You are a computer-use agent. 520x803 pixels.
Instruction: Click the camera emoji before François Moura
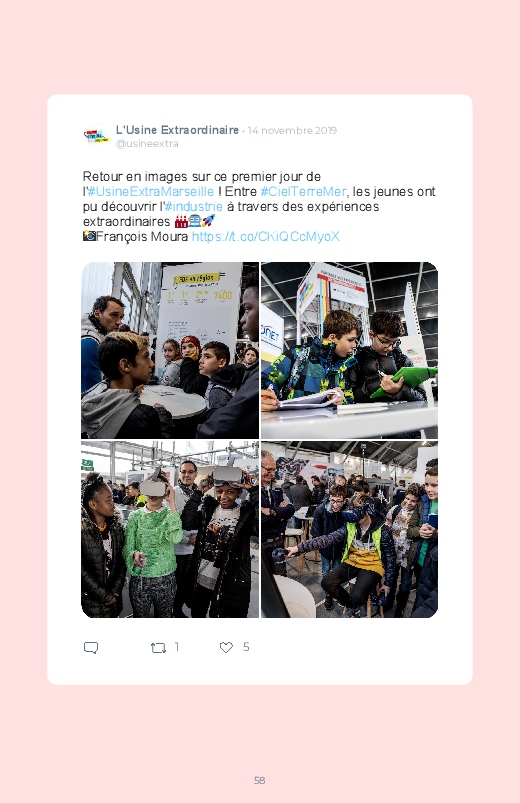pos(89,236)
